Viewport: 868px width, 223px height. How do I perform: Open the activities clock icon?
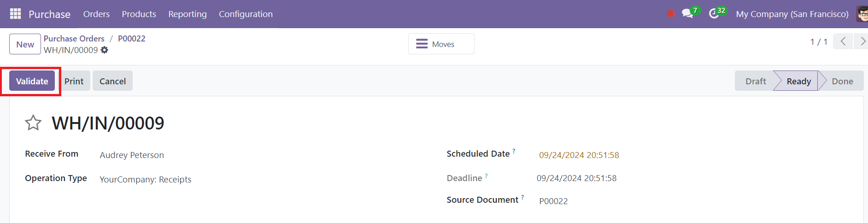[x=714, y=14]
